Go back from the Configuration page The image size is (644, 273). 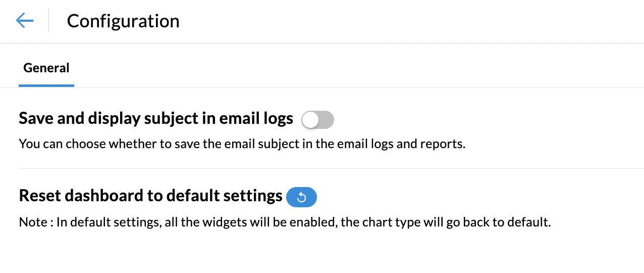(x=25, y=21)
